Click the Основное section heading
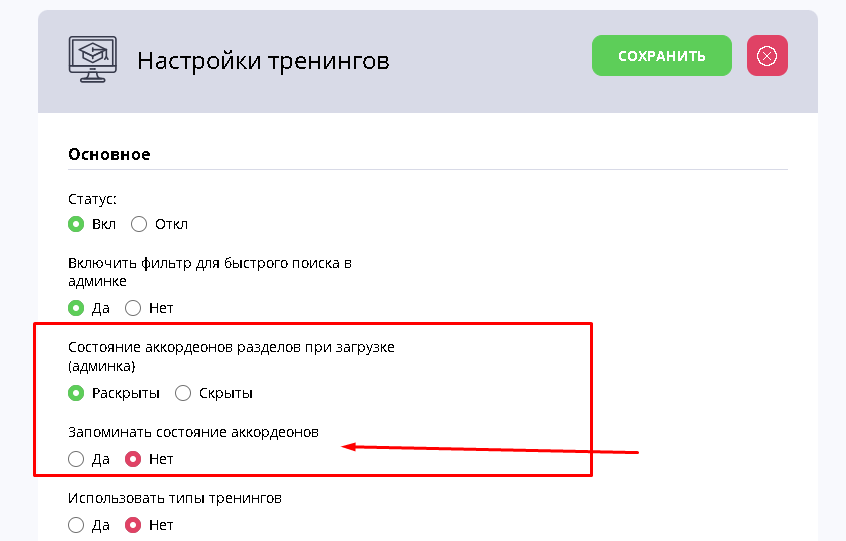Screen dimensions: 846x541 (109, 154)
